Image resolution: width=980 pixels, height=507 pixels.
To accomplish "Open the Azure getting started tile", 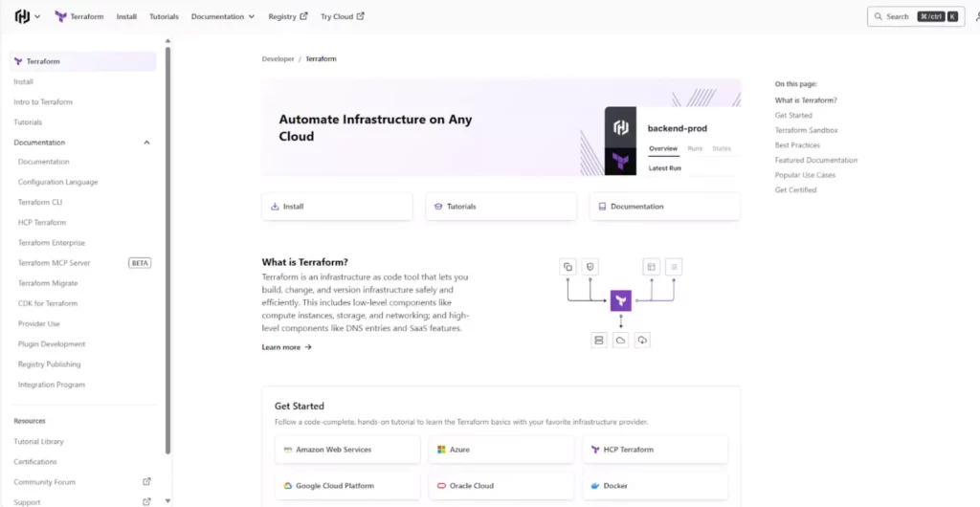I will (x=501, y=450).
